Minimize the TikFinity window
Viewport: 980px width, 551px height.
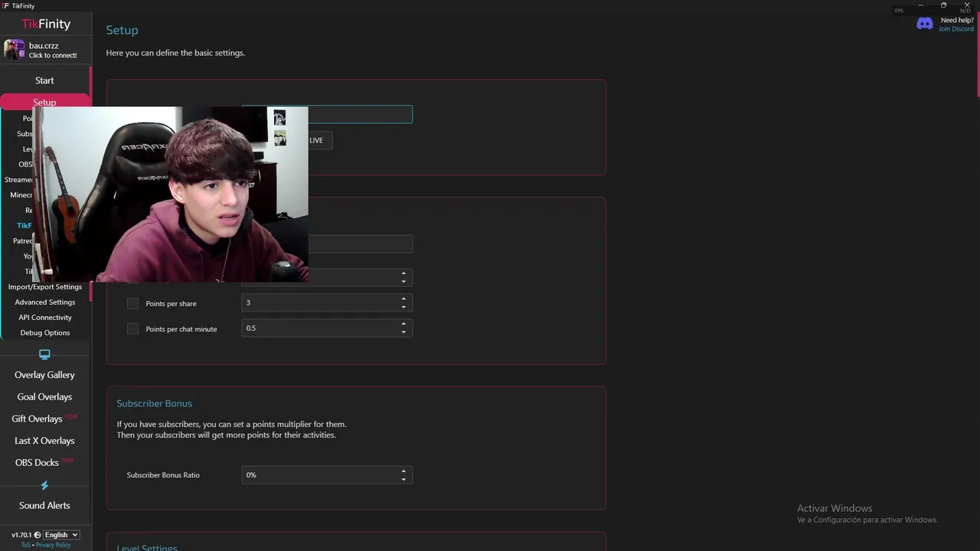point(920,5)
